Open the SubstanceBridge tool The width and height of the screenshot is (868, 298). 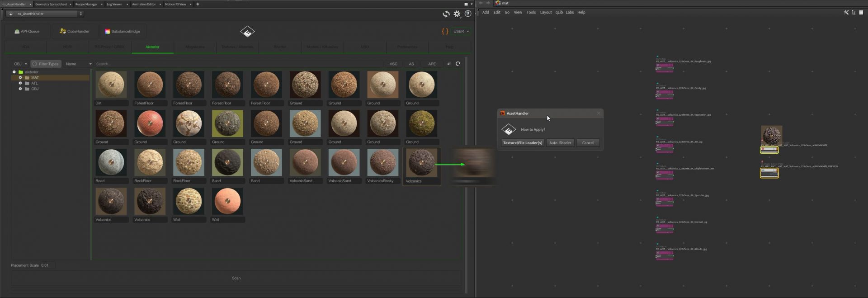[122, 32]
